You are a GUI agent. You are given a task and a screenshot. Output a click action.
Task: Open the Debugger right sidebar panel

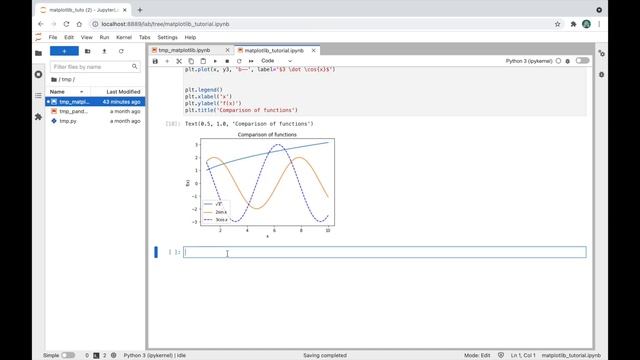[601, 75]
